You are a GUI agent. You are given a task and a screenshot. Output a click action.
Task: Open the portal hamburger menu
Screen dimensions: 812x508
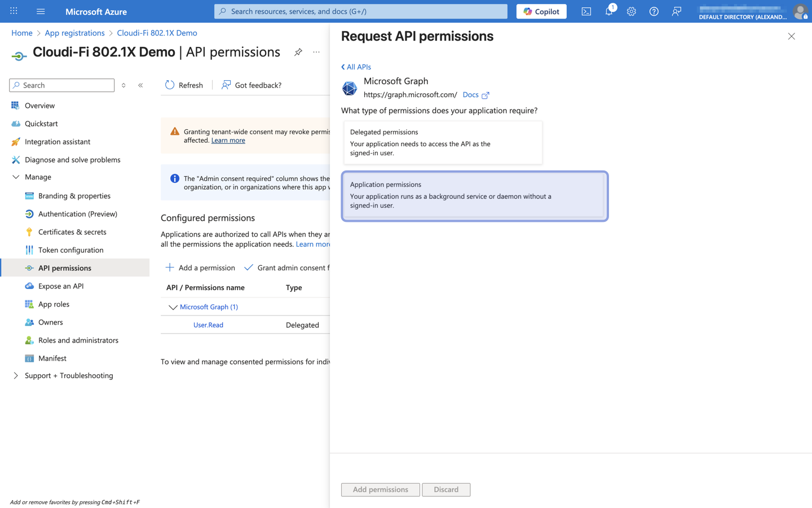(41, 11)
